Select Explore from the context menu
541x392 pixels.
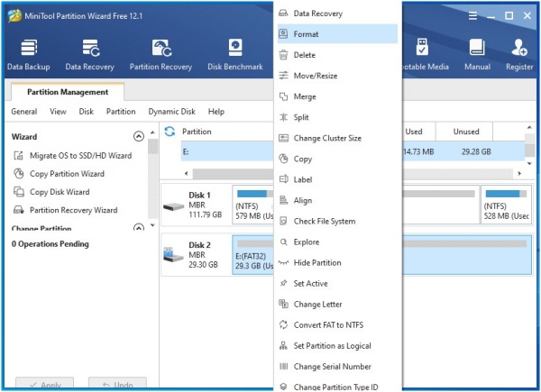pos(337,242)
